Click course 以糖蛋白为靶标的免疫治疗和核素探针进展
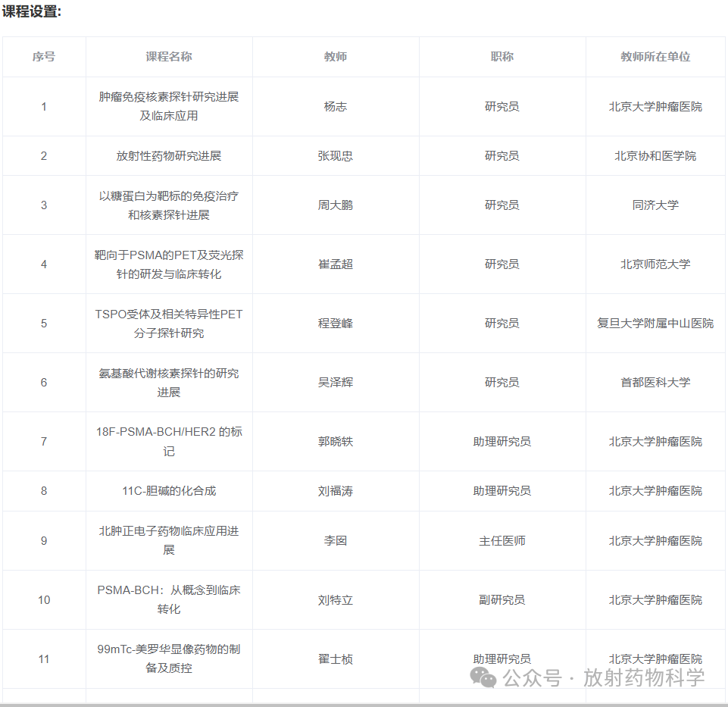 click(x=169, y=205)
